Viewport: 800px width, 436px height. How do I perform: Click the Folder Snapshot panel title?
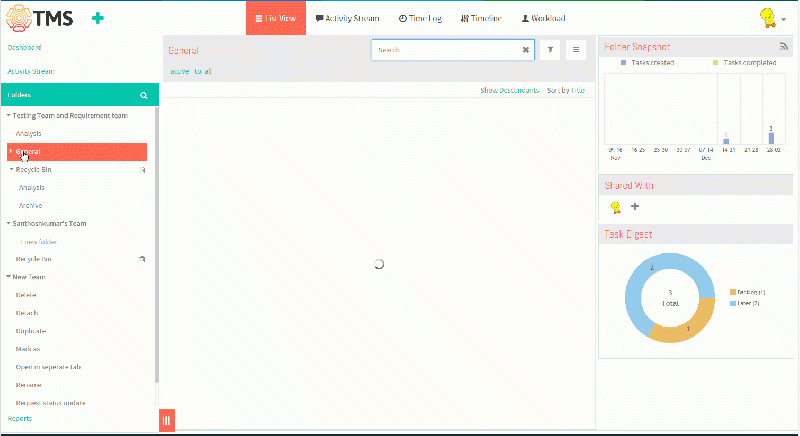coord(637,47)
